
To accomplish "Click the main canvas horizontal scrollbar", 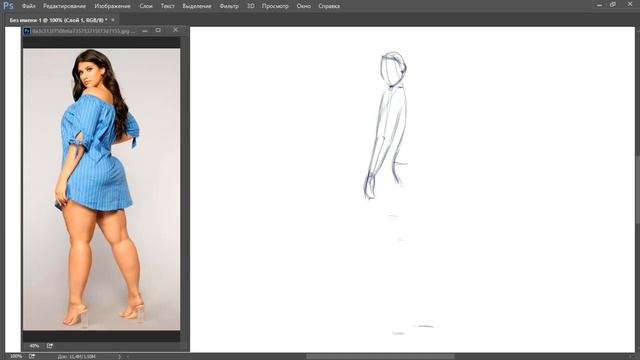I will (x=380, y=357).
